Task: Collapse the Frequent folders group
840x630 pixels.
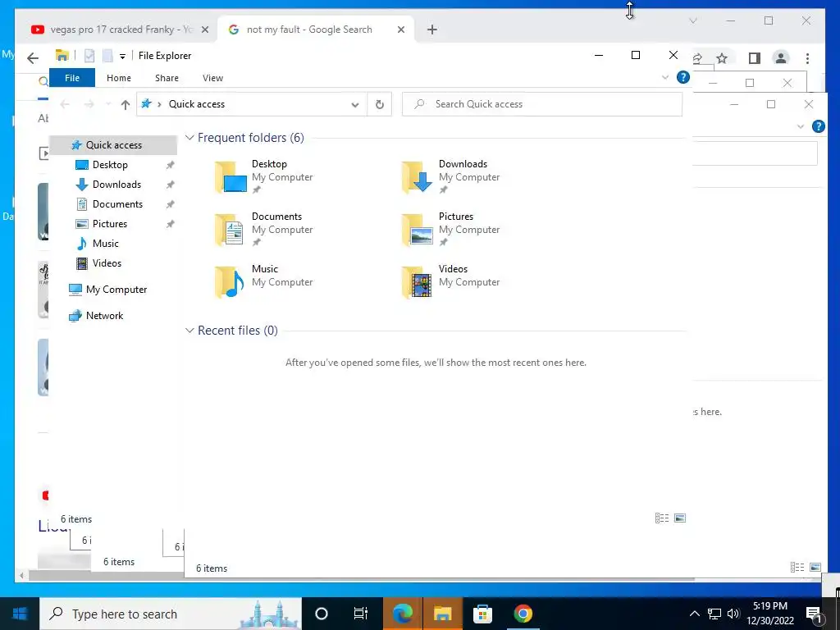Action: pos(189,138)
